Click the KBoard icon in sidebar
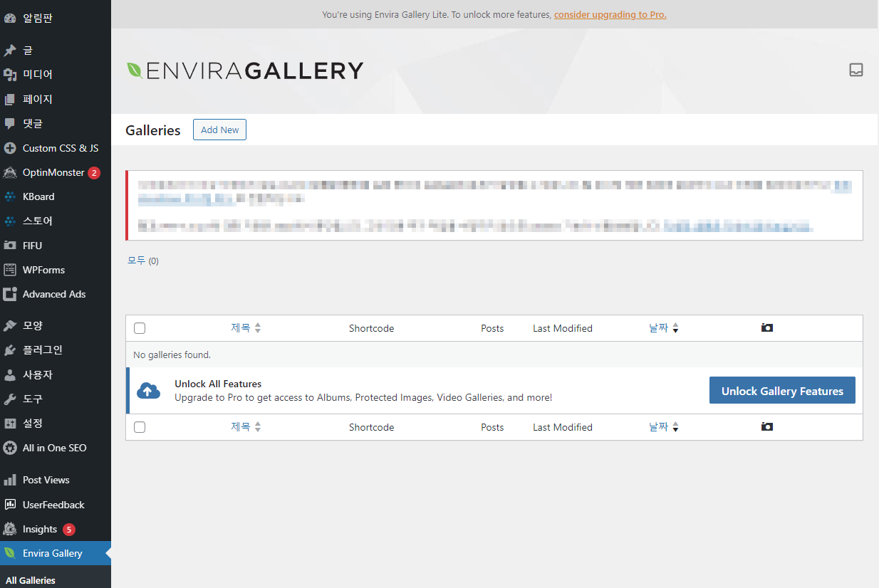The image size is (879, 588). [10, 196]
